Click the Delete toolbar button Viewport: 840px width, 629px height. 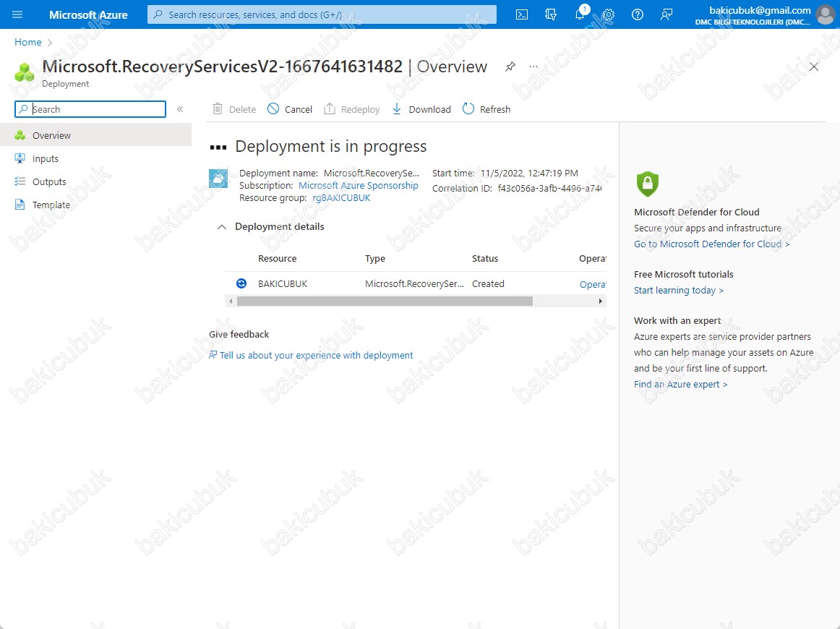click(x=234, y=109)
